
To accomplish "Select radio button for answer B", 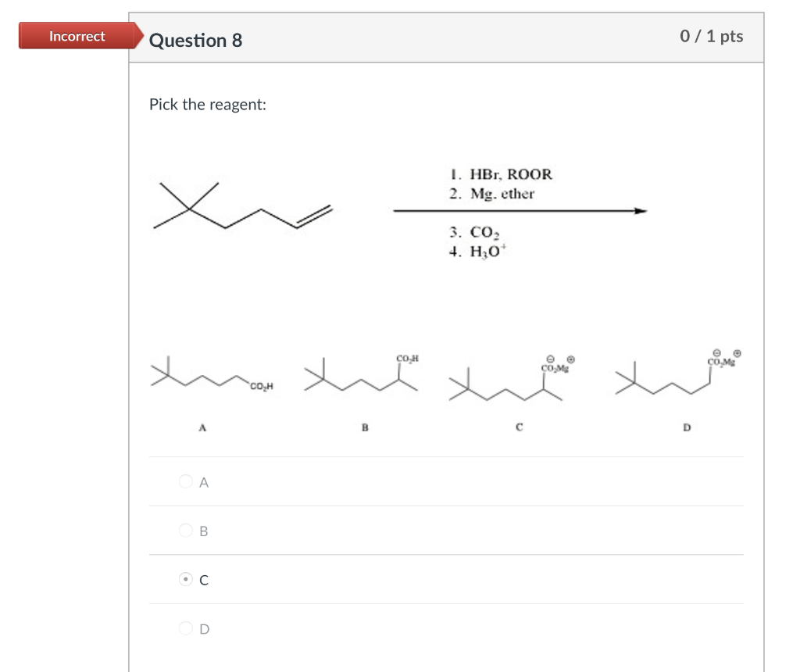I will click(185, 531).
